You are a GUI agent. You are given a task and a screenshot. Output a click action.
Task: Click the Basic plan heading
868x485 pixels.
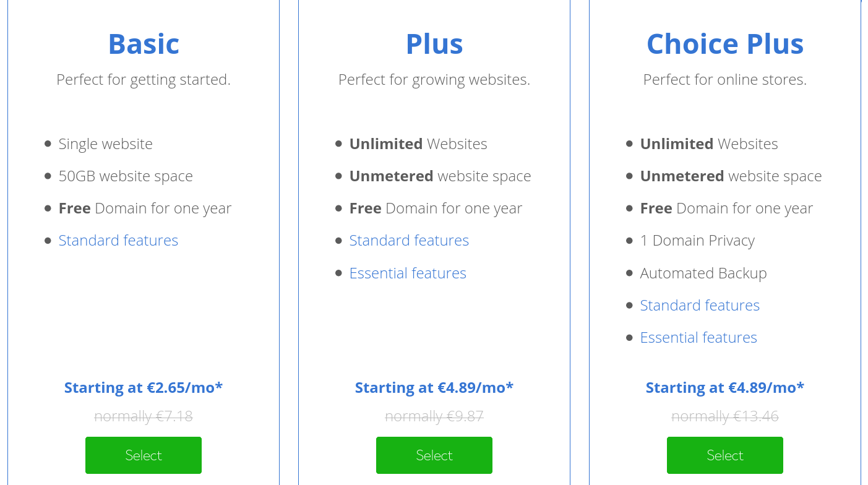pyautogui.click(x=144, y=44)
